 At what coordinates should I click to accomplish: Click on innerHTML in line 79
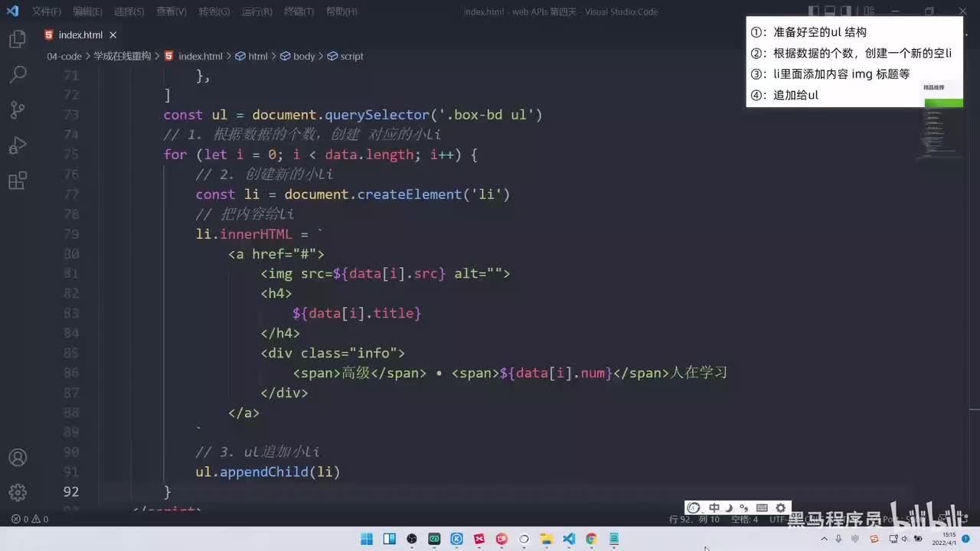[256, 234]
